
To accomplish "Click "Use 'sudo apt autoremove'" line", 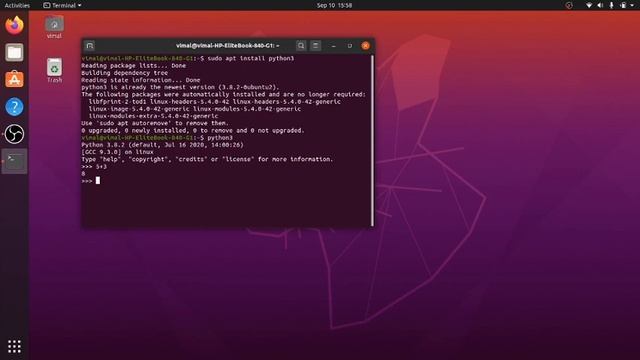I will 155,123.
